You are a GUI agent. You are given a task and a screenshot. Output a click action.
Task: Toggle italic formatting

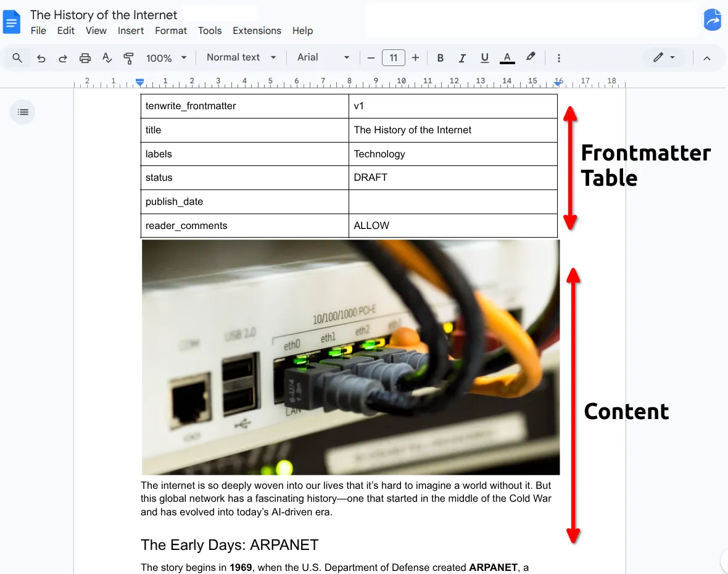(x=462, y=57)
